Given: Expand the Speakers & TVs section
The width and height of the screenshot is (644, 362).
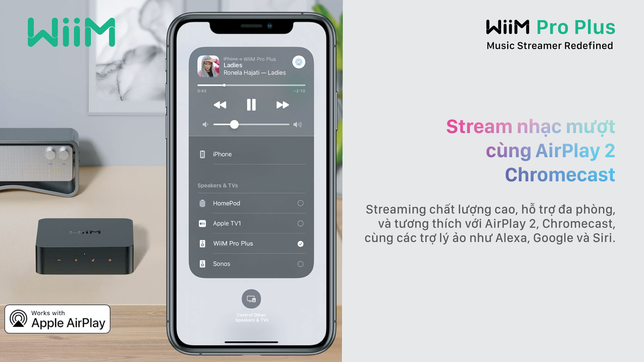Looking at the screenshot, I should [218, 185].
